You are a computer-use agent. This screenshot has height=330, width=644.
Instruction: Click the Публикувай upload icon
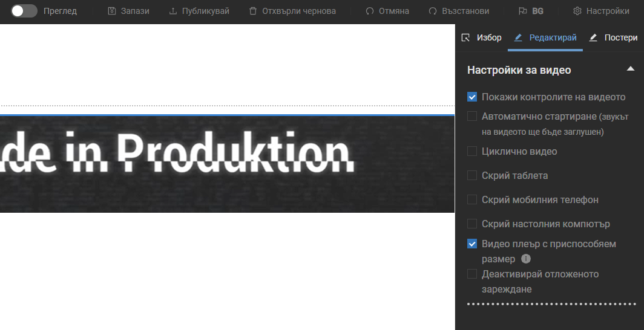click(x=173, y=11)
